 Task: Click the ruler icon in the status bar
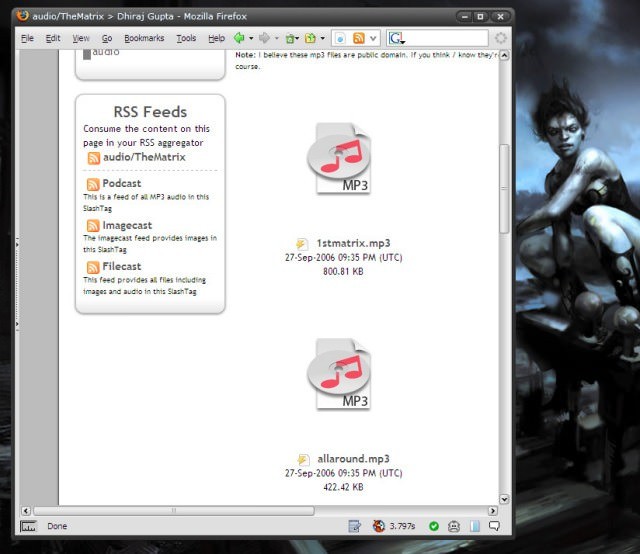tap(28, 526)
